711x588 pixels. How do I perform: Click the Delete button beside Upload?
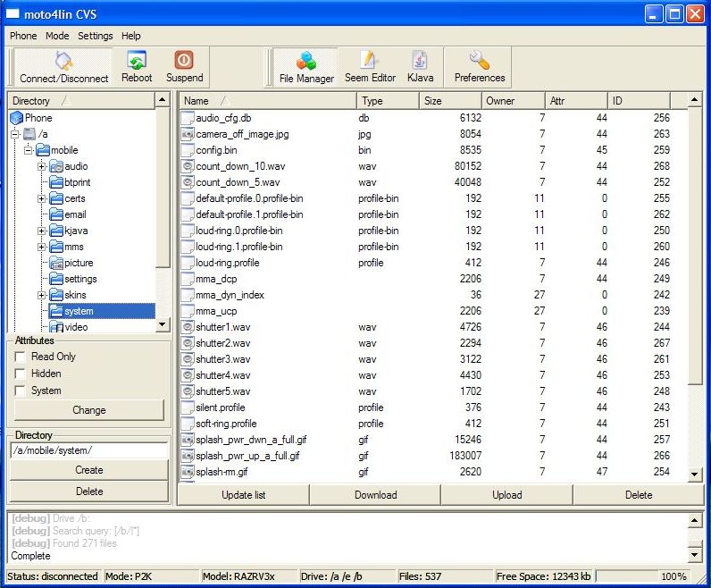pos(639,495)
